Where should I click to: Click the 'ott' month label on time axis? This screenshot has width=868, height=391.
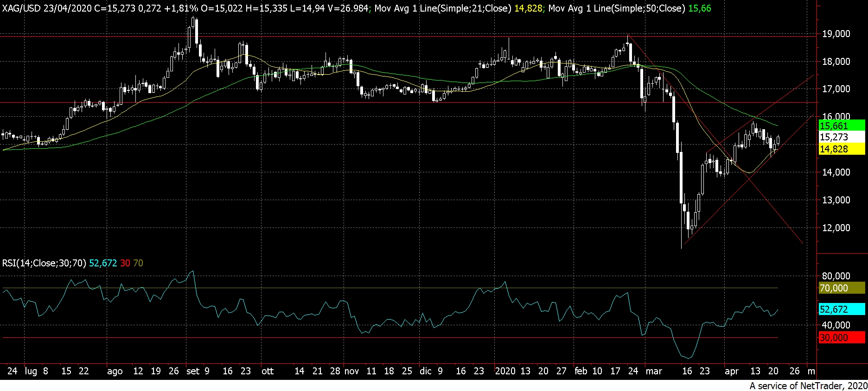coord(268,371)
